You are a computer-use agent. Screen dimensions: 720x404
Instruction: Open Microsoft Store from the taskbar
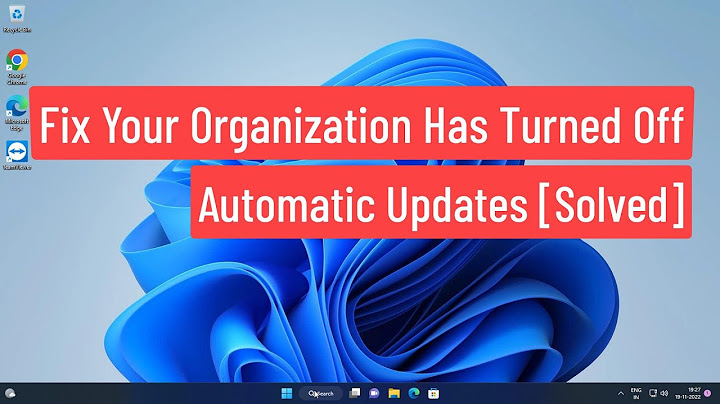(433, 393)
